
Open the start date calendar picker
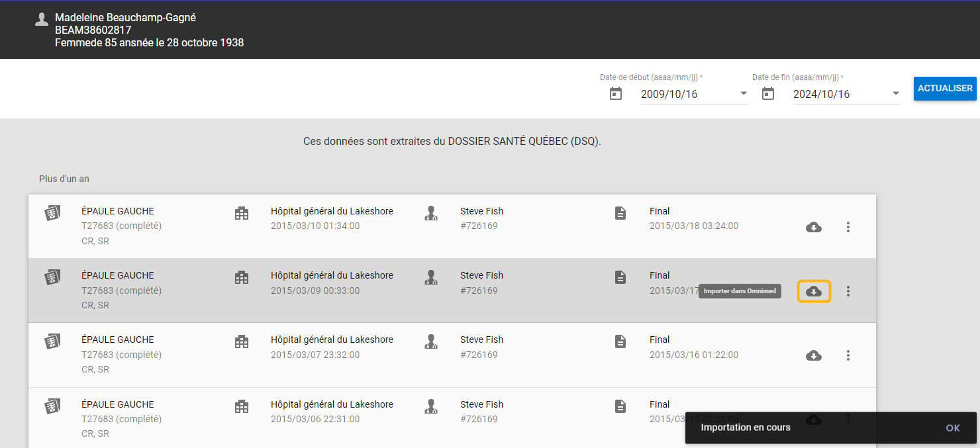(x=615, y=93)
